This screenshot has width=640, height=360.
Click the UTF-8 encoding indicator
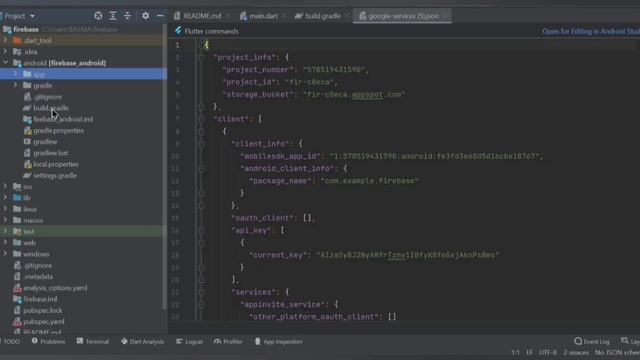coord(547,352)
